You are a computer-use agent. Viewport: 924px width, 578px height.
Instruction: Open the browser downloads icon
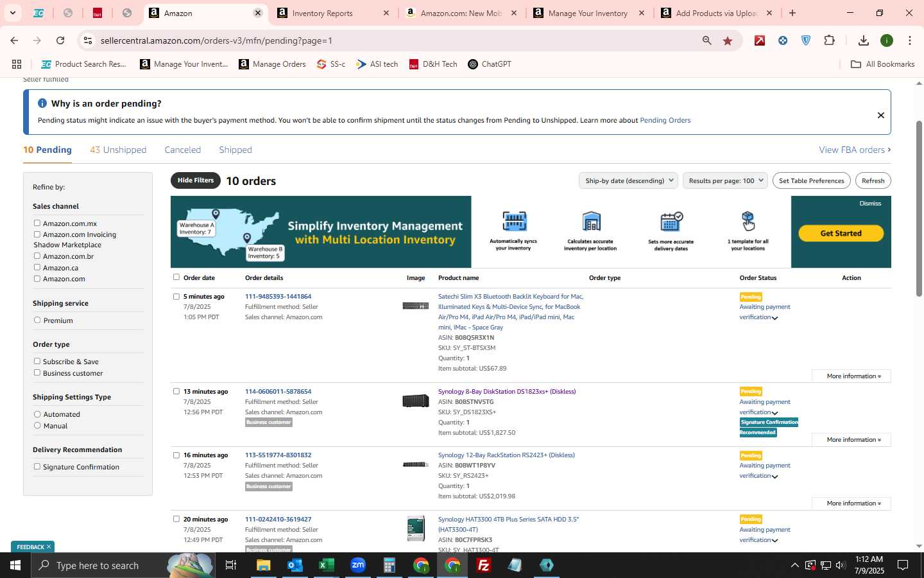(864, 40)
